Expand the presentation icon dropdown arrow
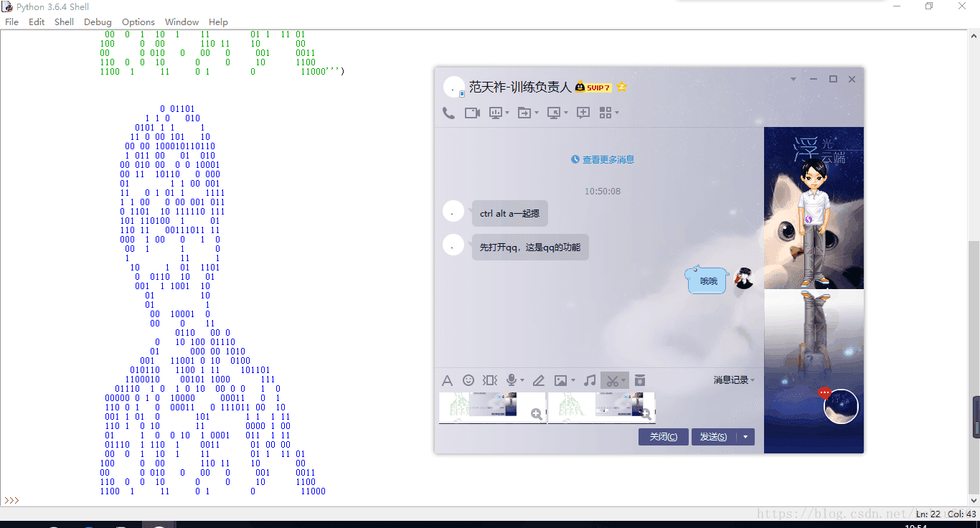Screen dimensions: 980x528 [x=507, y=113]
